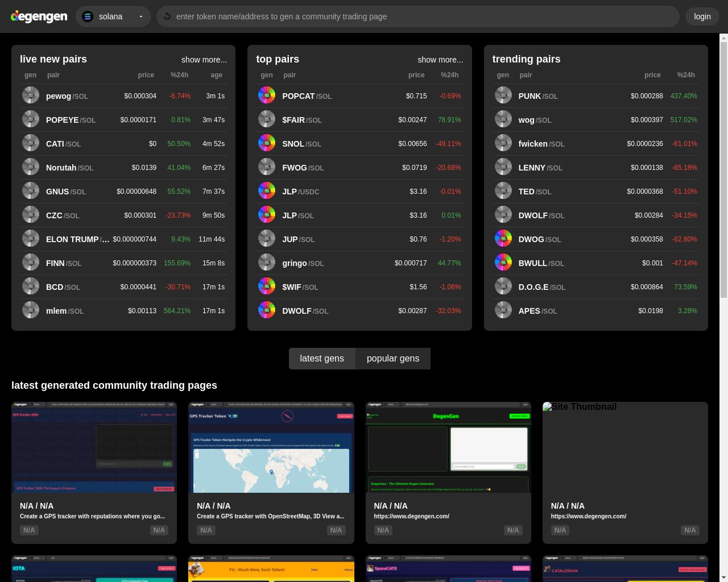
Task: Click the BWULL colorful gen icon
Action: tap(503, 262)
